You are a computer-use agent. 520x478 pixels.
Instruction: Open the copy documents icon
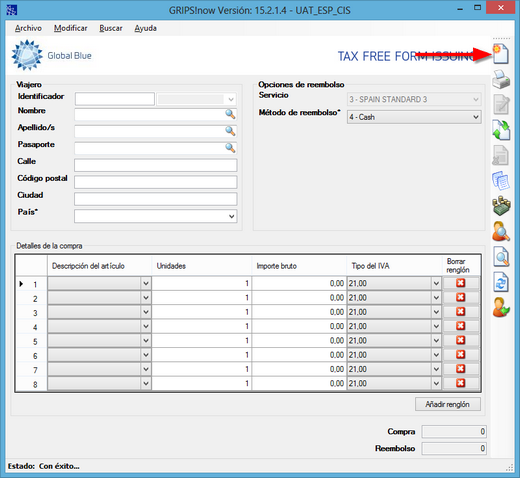pos(501,181)
